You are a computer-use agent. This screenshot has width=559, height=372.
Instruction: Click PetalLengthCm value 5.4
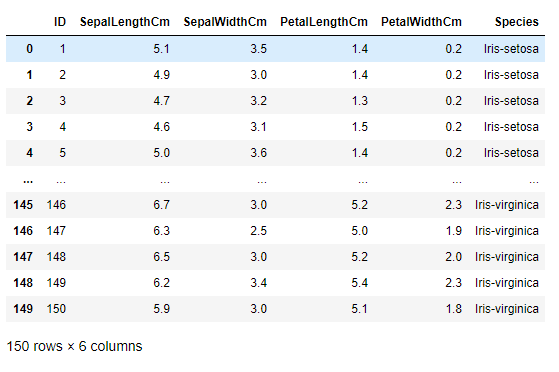[359, 283]
